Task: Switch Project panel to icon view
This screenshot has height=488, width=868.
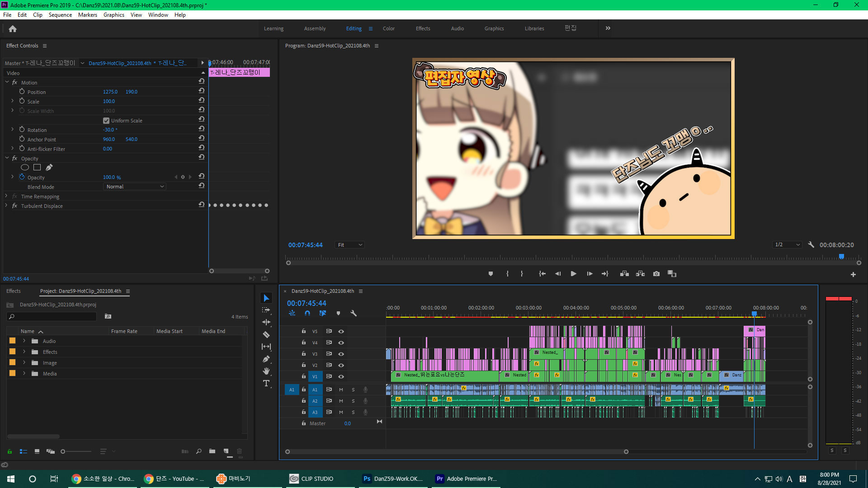Action: pyautogui.click(x=37, y=451)
